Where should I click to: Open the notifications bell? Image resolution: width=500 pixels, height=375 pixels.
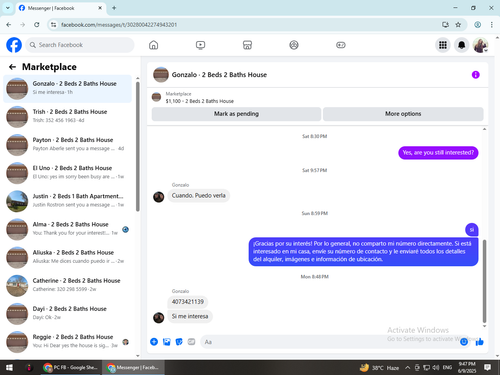(461, 45)
